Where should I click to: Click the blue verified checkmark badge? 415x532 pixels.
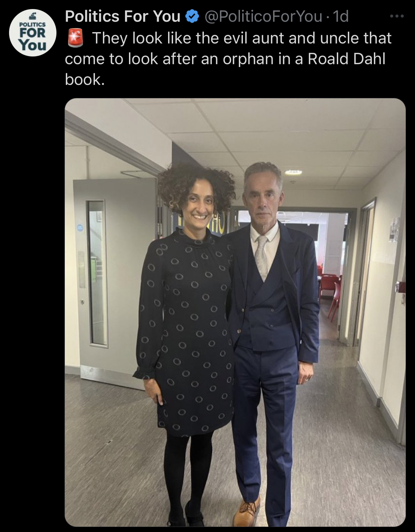(192, 16)
